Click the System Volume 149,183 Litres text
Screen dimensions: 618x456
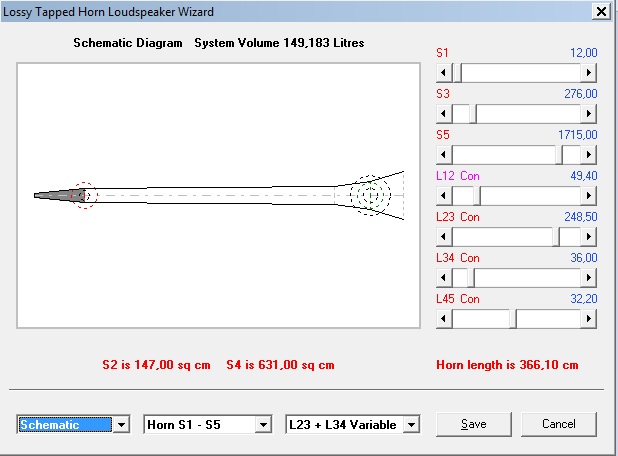coord(279,43)
